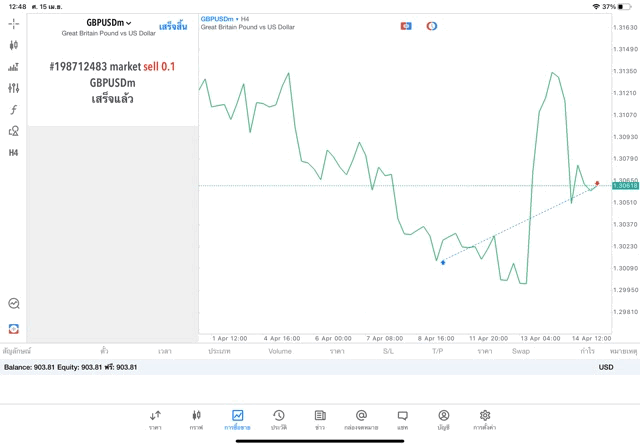Click the Volume column header
The width and height of the screenshot is (640, 447).
280,351
